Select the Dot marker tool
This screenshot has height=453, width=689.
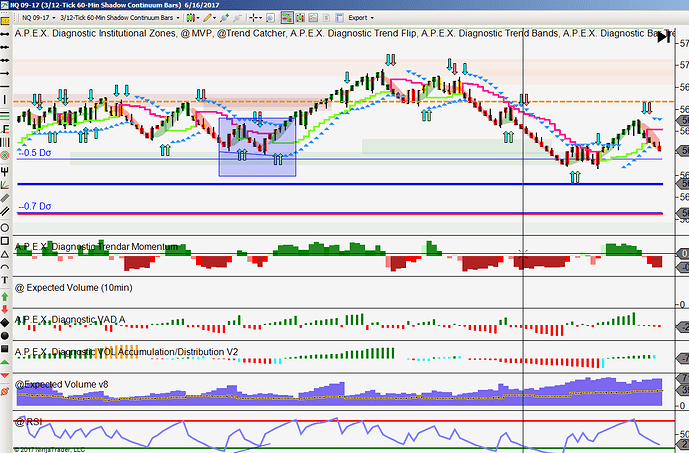5,336
